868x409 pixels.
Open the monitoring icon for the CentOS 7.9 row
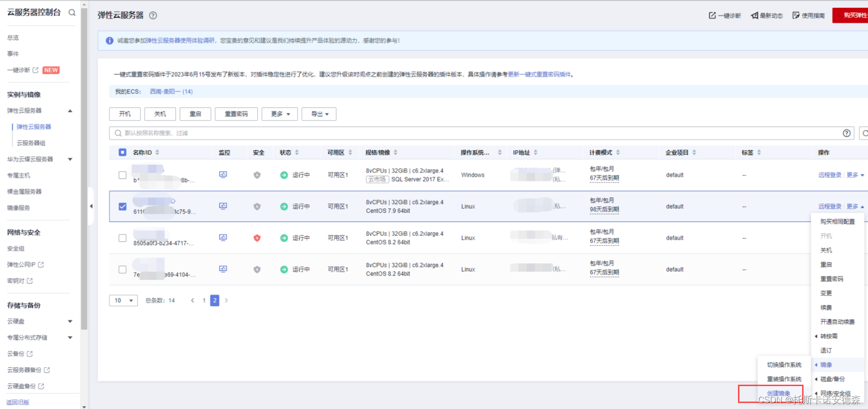tap(223, 206)
